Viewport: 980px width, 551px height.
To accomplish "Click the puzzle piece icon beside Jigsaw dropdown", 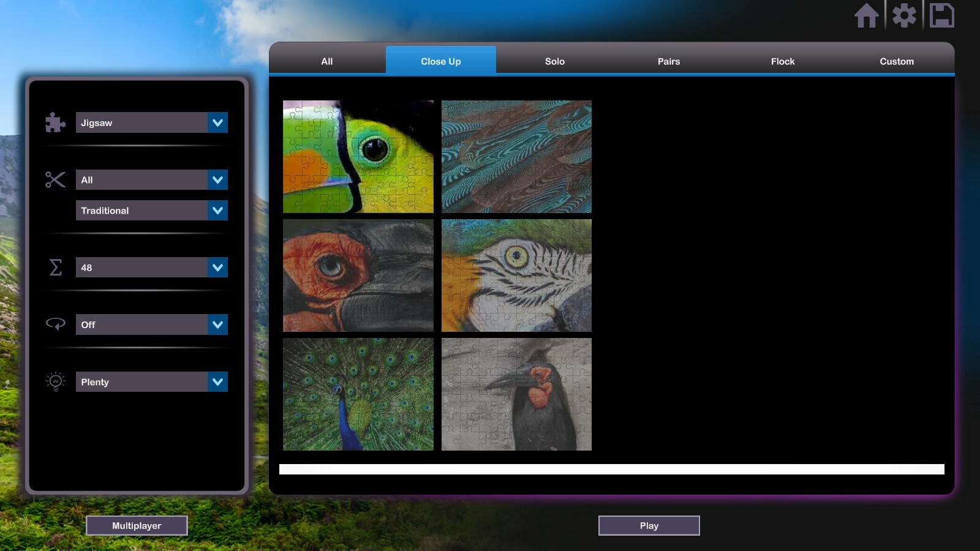I will tap(55, 122).
